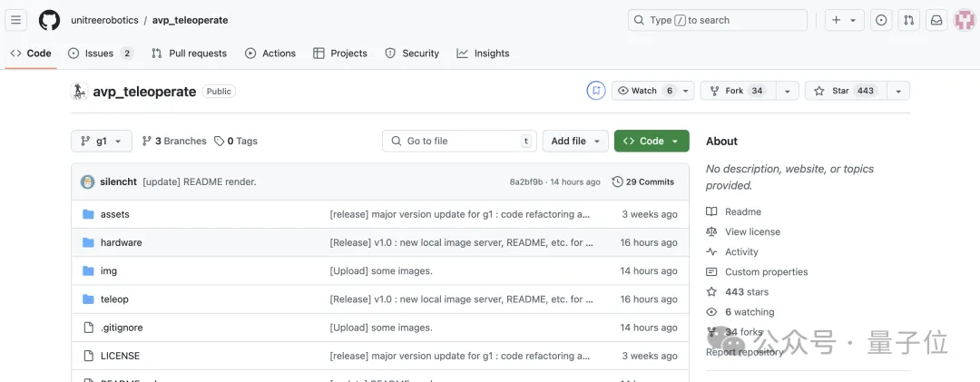Open the create new plus dropdown
This screenshot has height=382, width=980.
click(x=845, y=20)
